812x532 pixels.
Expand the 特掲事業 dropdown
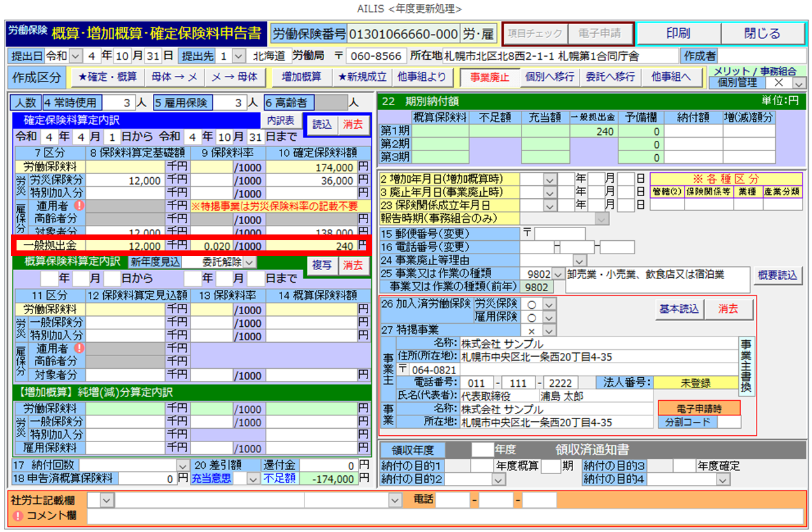tap(549, 331)
